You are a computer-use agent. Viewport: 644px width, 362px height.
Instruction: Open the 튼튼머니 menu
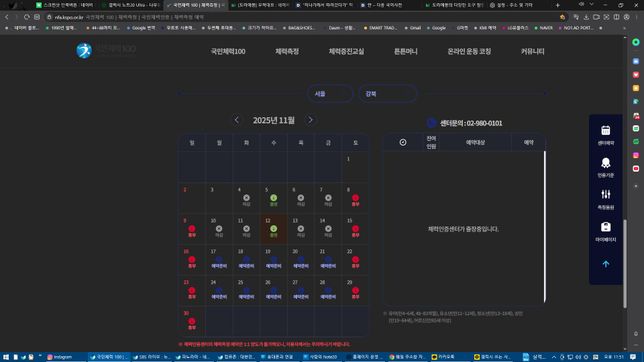point(406,51)
